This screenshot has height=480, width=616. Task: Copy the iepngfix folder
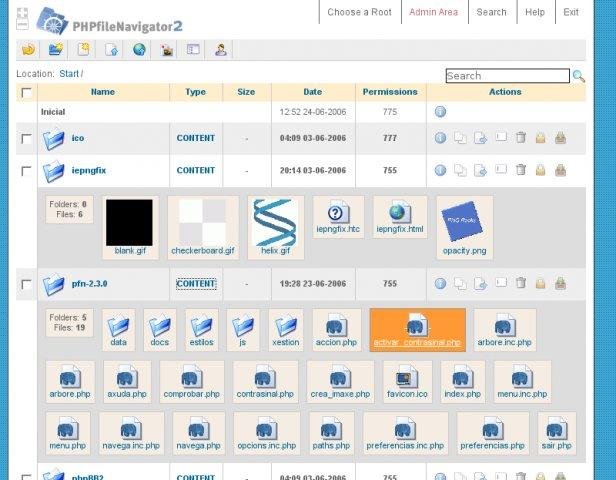(x=460, y=170)
